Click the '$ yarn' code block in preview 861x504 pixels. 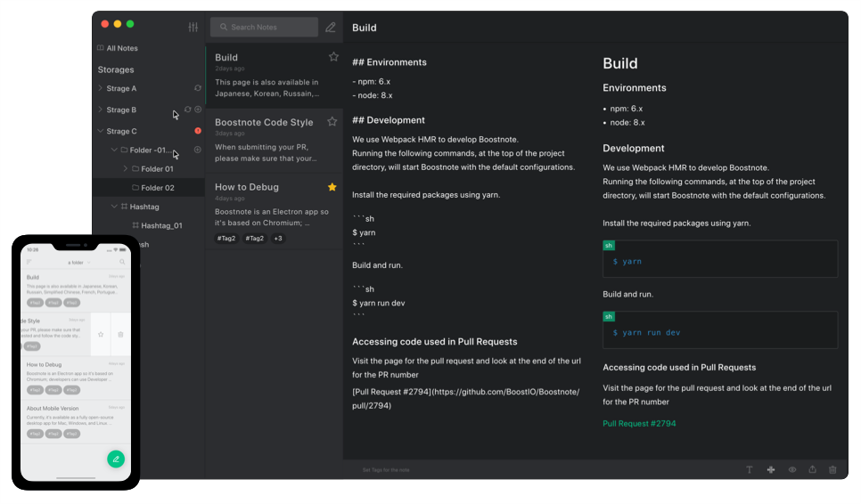click(720, 259)
